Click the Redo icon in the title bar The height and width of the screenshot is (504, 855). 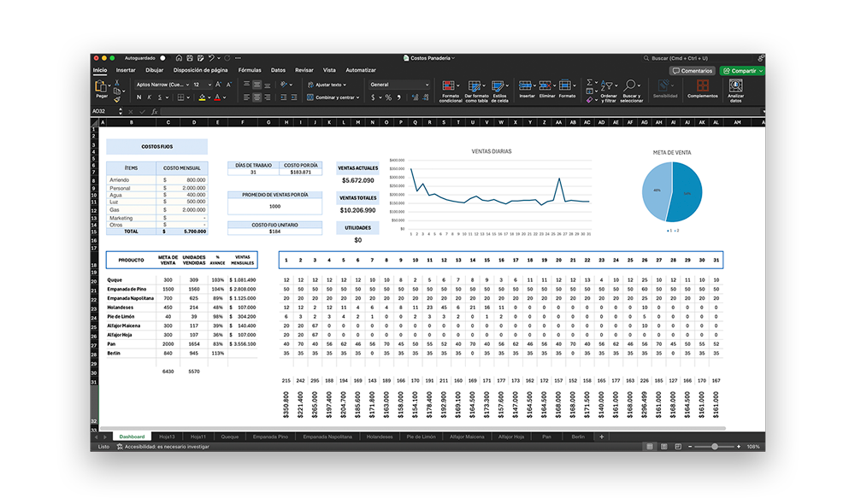pyautogui.click(x=227, y=58)
